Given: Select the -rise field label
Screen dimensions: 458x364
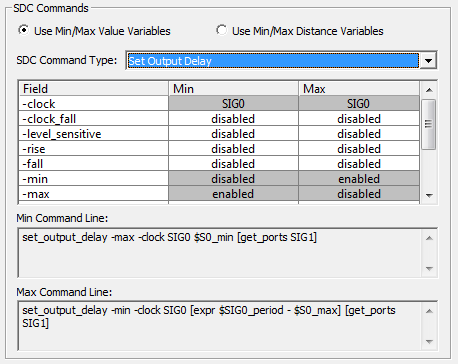Looking at the screenshot, I should 94,149.
